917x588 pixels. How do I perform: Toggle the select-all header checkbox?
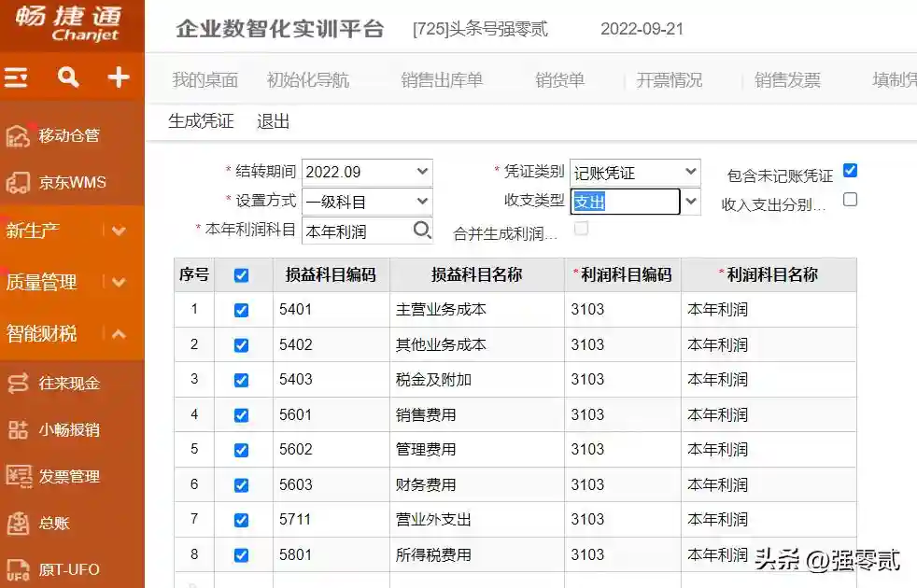pyautogui.click(x=242, y=275)
